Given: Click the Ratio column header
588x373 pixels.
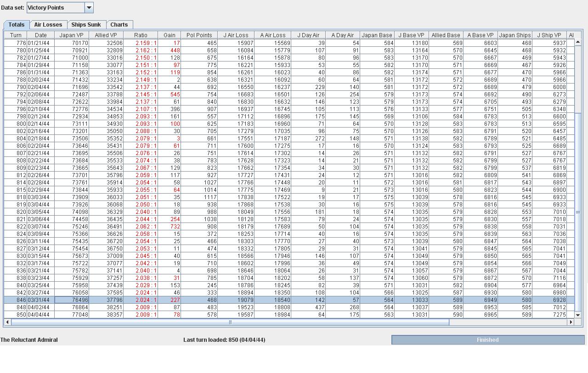Looking at the screenshot, I should coord(141,35).
